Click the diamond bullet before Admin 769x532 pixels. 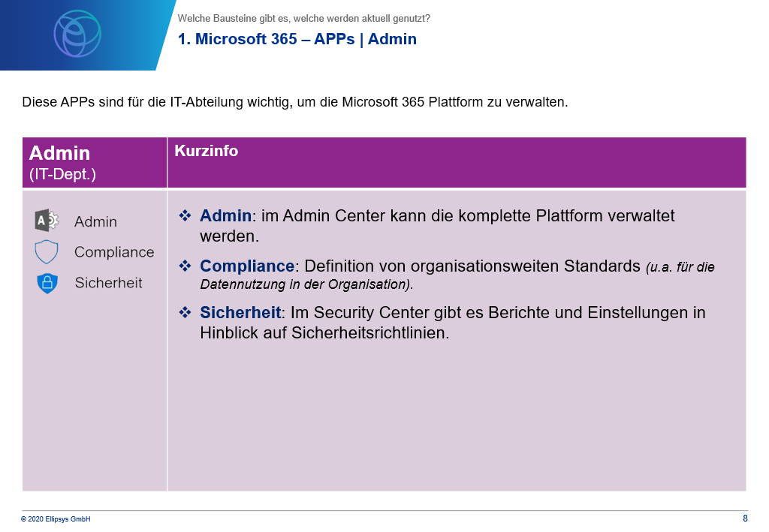185,215
